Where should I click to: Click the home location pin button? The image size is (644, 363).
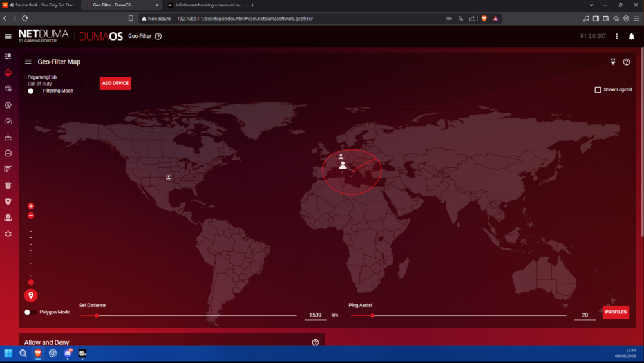coord(31,295)
